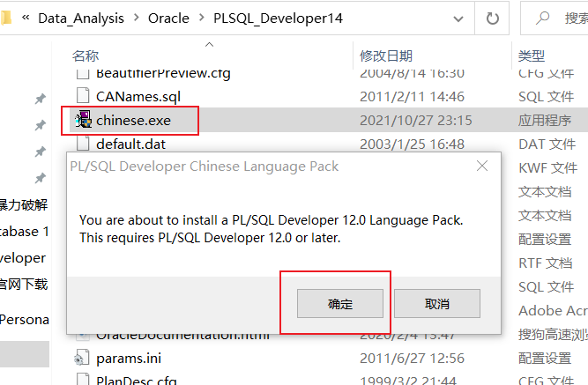The height and width of the screenshot is (385, 588).
Task: Click the Adobe Acr type cell
Action: click(x=553, y=311)
